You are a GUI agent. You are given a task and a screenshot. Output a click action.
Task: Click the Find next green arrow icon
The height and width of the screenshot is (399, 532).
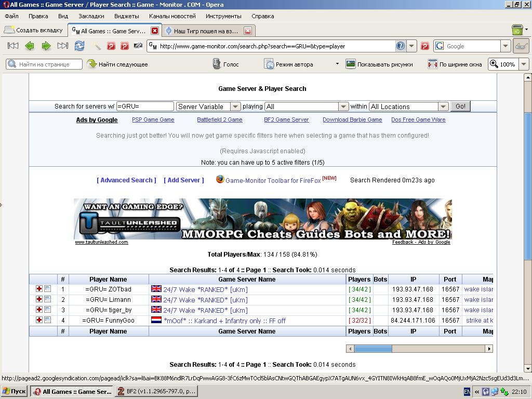[91, 64]
